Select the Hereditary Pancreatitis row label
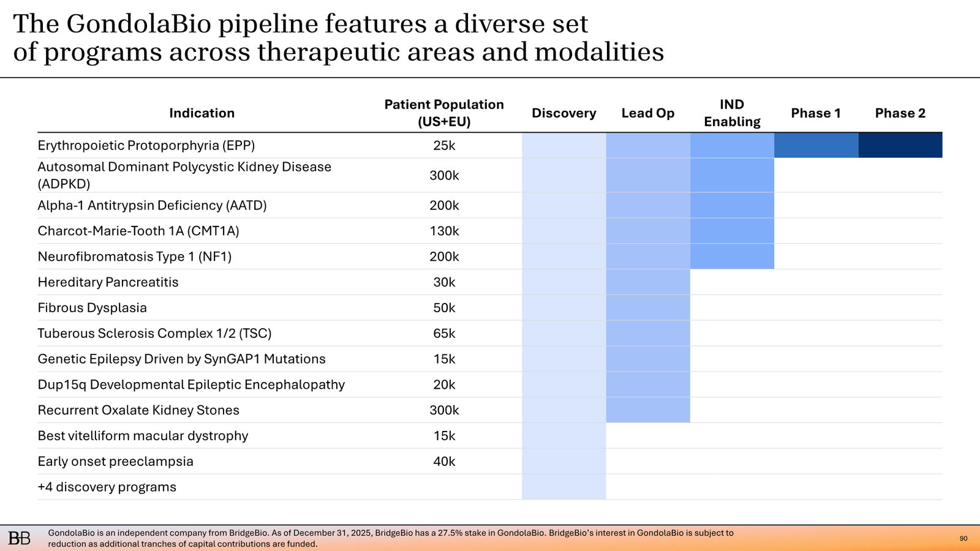This screenshot has height=551, width=980. pos(108,282)
